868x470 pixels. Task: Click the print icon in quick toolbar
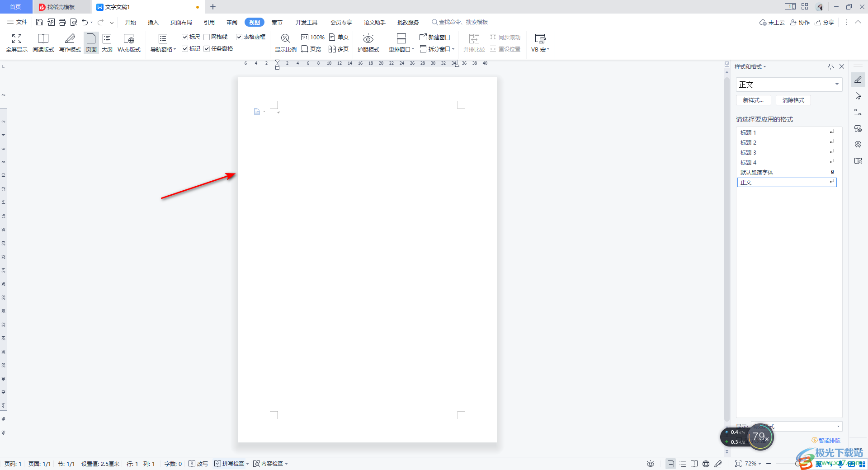[62, 22]
